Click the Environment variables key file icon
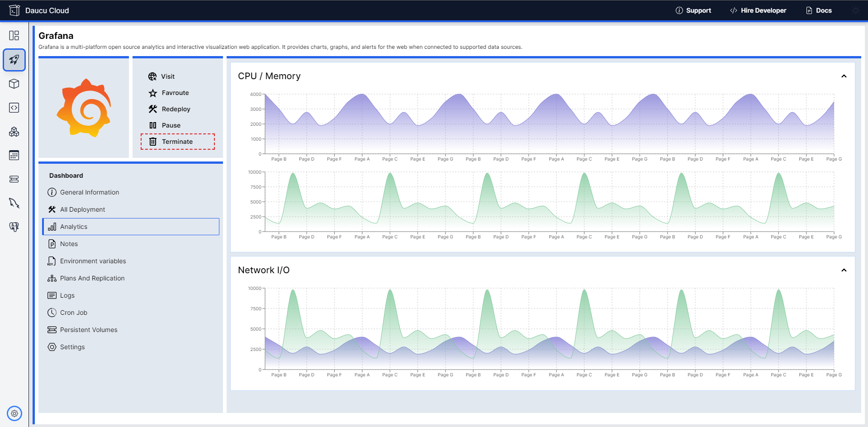This screenshot has height=427, width=868. [x=52, y=261]
